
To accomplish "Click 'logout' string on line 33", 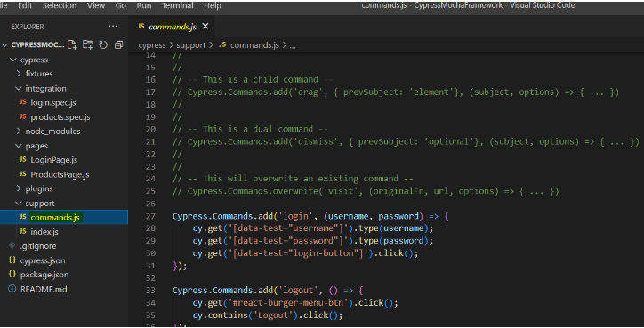I will [x=298, y=291].
